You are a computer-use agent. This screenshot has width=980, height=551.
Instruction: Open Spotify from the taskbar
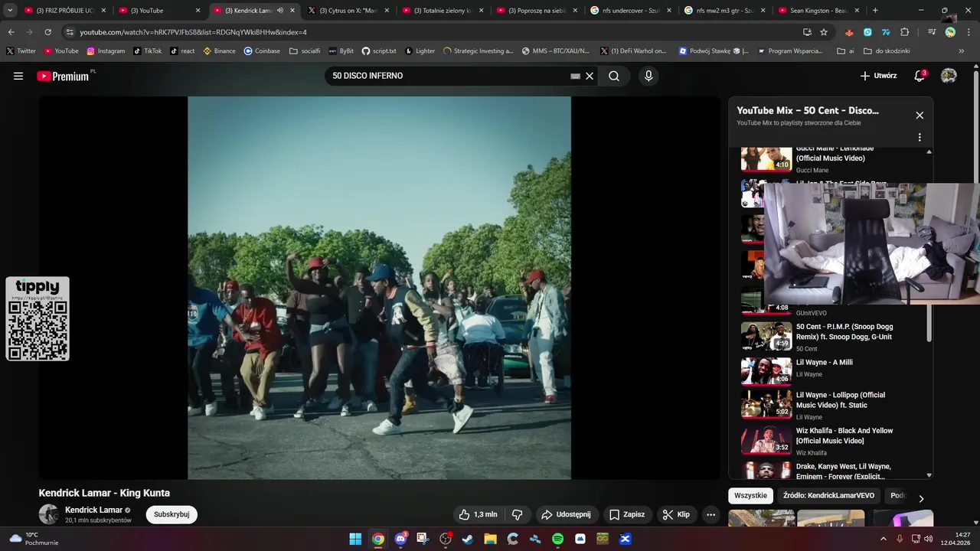[558, 539]
